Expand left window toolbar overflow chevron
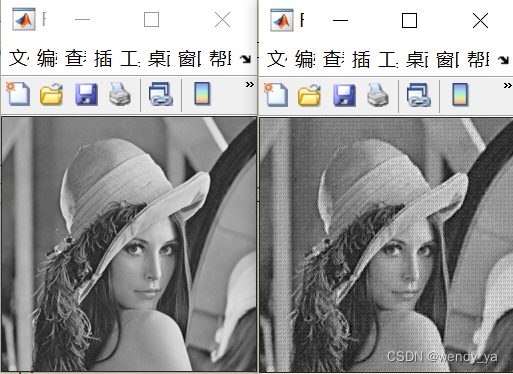The image size is (513, 374). click(x=250, y=84)
